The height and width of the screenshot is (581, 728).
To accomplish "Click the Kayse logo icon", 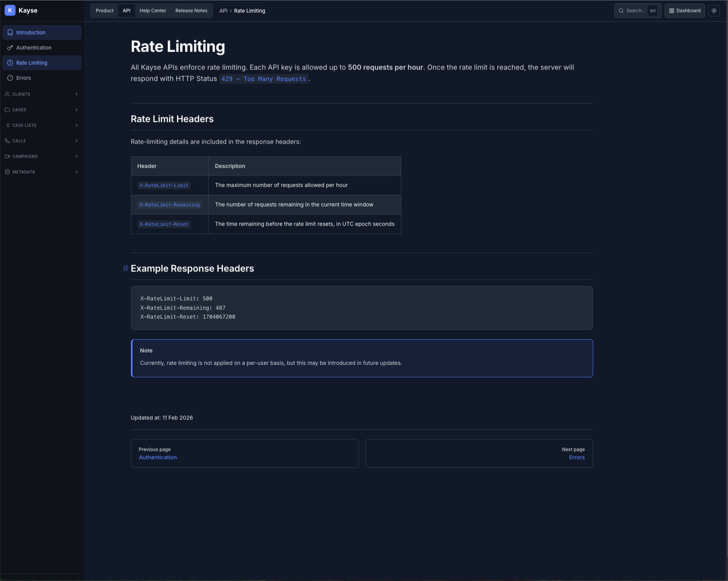I will click(x=10, y=10).
